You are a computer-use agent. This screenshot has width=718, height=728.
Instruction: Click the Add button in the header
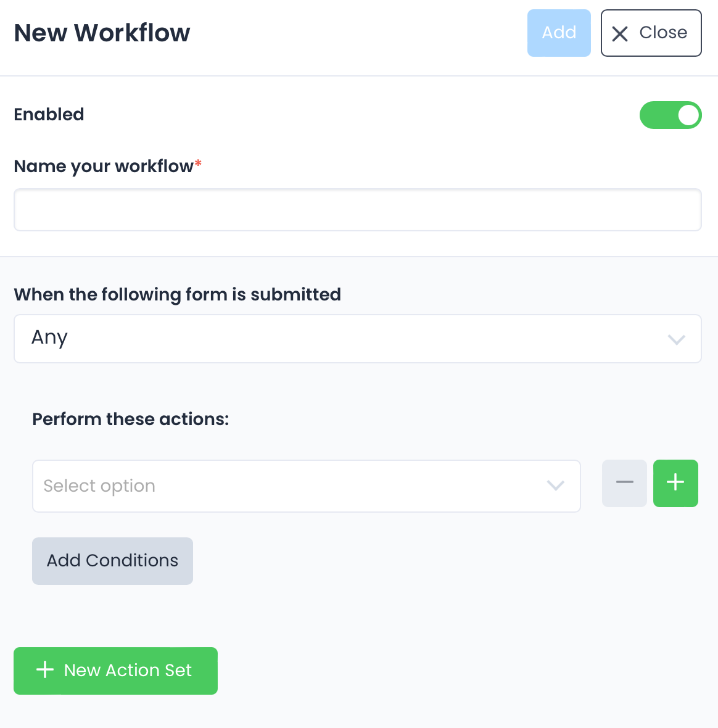tap(559, 33)
